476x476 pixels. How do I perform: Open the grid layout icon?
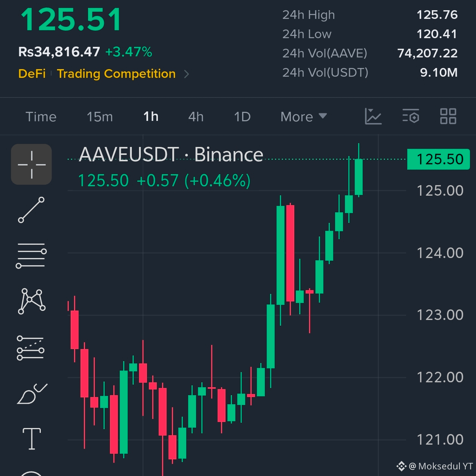pos(448,116)
